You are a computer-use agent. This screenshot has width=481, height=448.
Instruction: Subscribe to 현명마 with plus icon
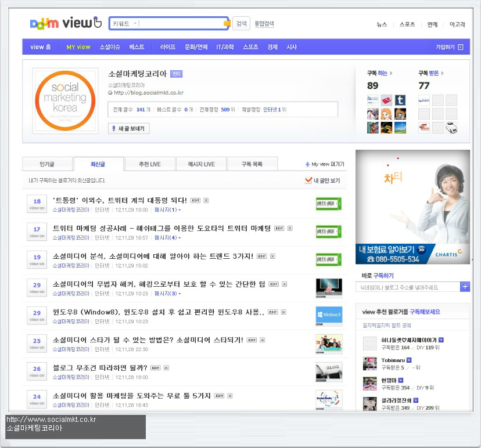point(401,380)
